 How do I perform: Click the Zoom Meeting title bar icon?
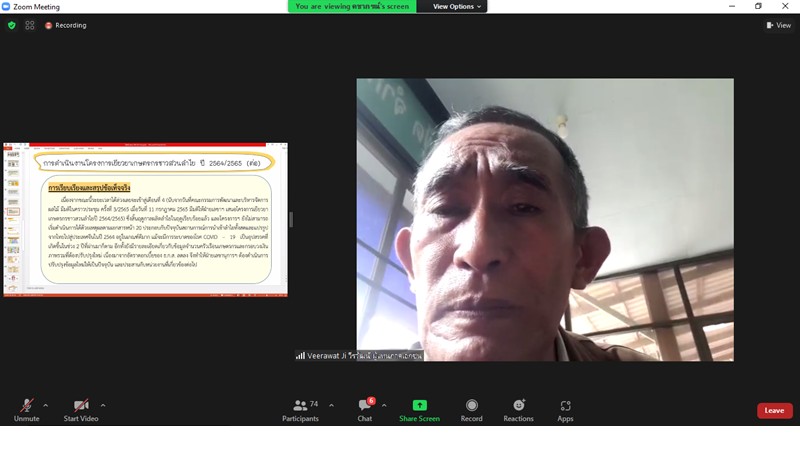click(x=6, y=7)
